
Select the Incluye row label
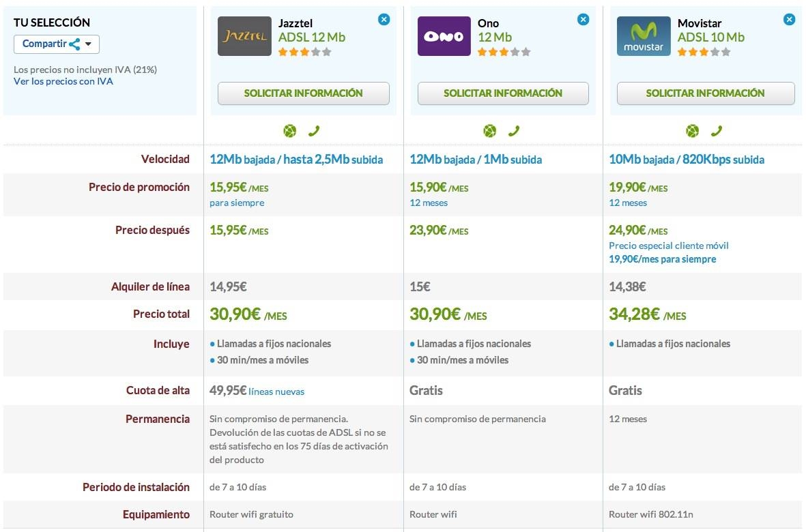(172, 344)
